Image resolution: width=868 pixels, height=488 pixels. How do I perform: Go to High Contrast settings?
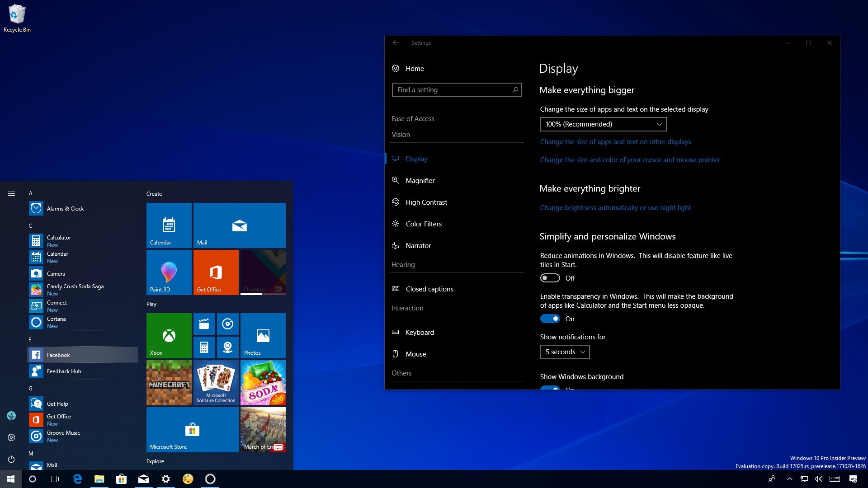tap(426, 202)
